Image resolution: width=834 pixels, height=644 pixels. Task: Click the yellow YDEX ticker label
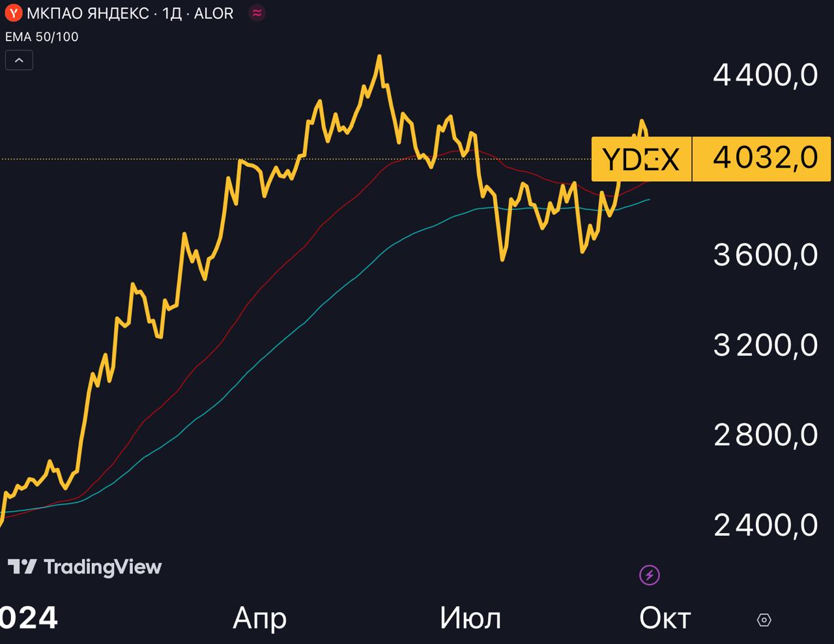(x=640, y=159)
